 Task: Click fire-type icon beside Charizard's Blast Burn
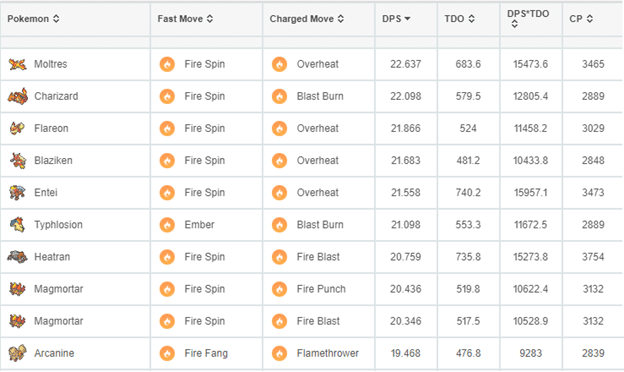[279, 96]
